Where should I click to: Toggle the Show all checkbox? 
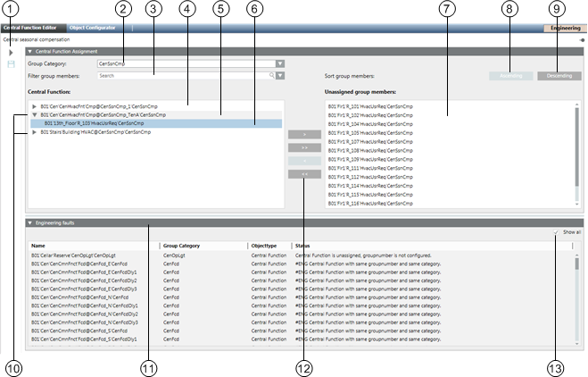click(555, 231)
